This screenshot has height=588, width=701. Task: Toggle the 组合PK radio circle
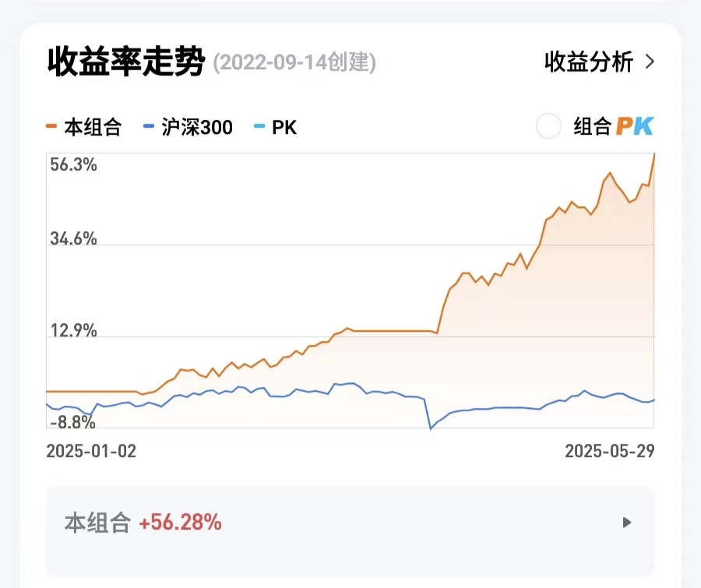pos(548,126)
